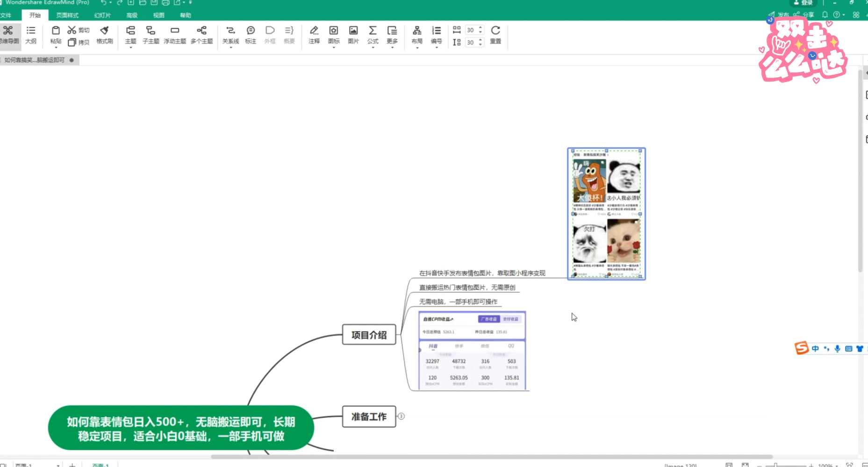Viewport: 868px width, 467px height.
Task: Add a floating topic (浮动主题)
Action: tap(175, 35)
